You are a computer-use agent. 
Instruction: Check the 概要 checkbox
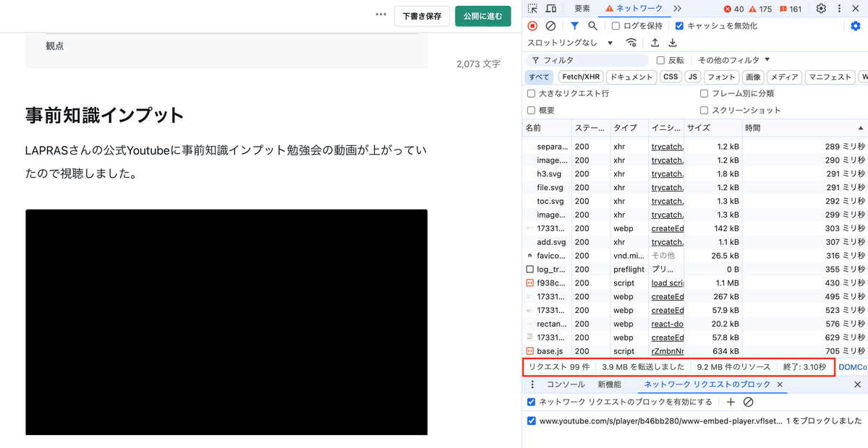[x=532, y=110]
